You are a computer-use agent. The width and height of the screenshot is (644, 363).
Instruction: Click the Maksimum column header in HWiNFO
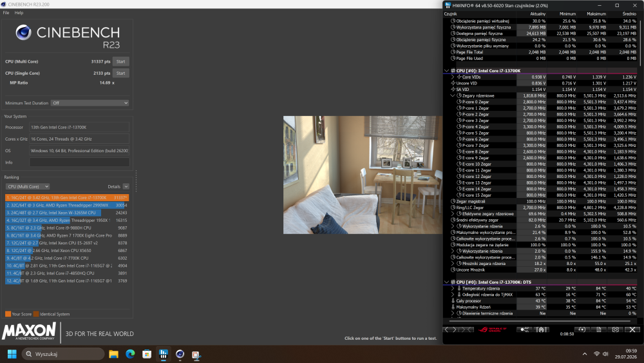pyautogui.click(x=596, y=14)
